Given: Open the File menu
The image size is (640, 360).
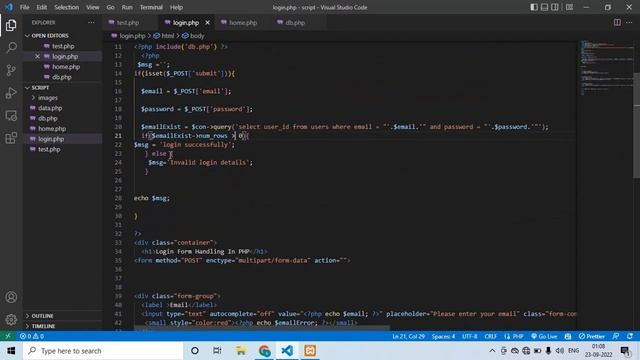Looking at the screenshot, I should click(24, 7).
